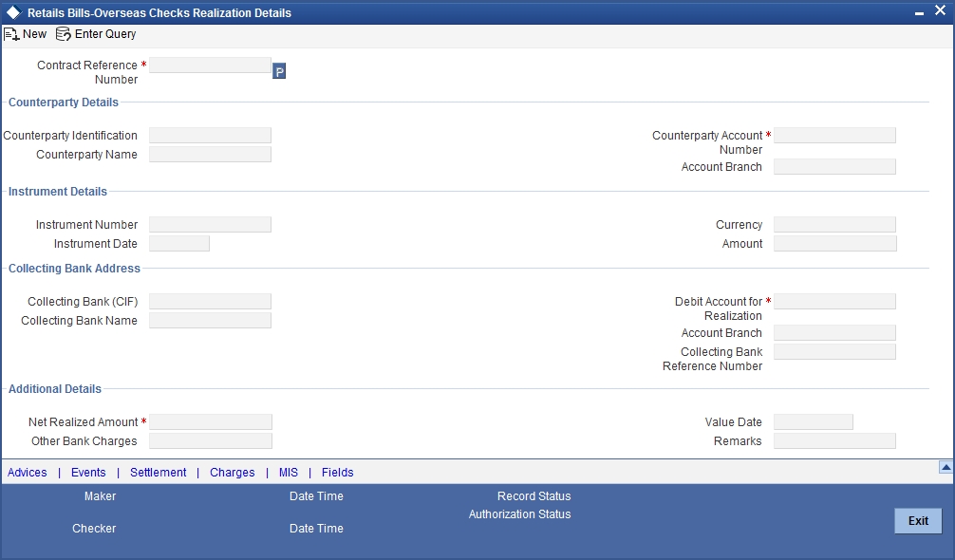Click the Exit button
This screenshot has width=955, height=560.
click(x=918, y=521)
